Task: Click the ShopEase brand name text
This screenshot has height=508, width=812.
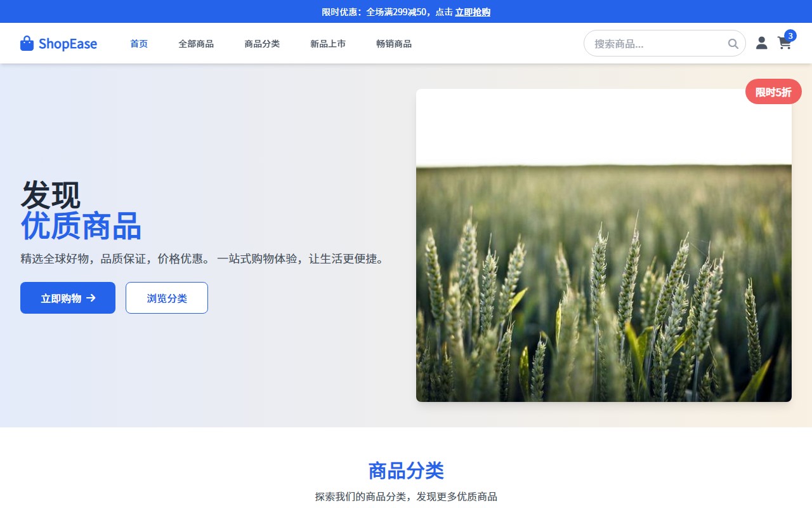Action: click(67, 44)
